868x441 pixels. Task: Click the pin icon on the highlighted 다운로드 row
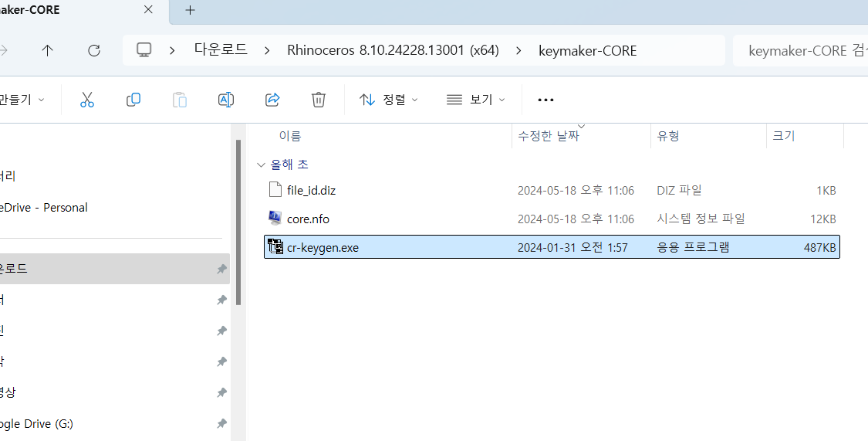(221, 270)
